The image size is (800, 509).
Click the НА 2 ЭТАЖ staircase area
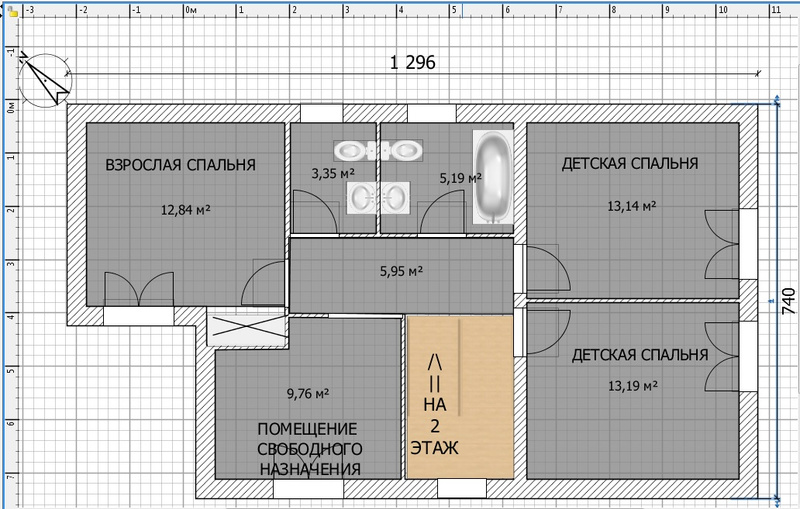tap(460, 397)
